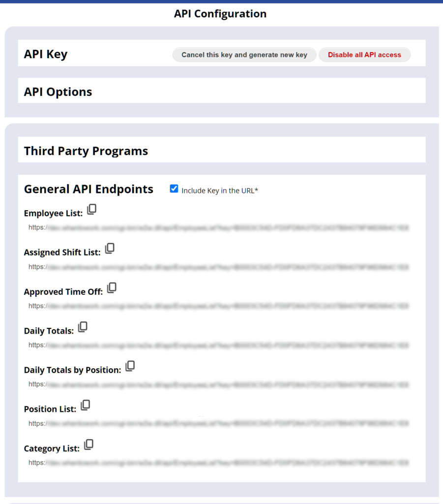Expand the API Options section

point(58,92)
